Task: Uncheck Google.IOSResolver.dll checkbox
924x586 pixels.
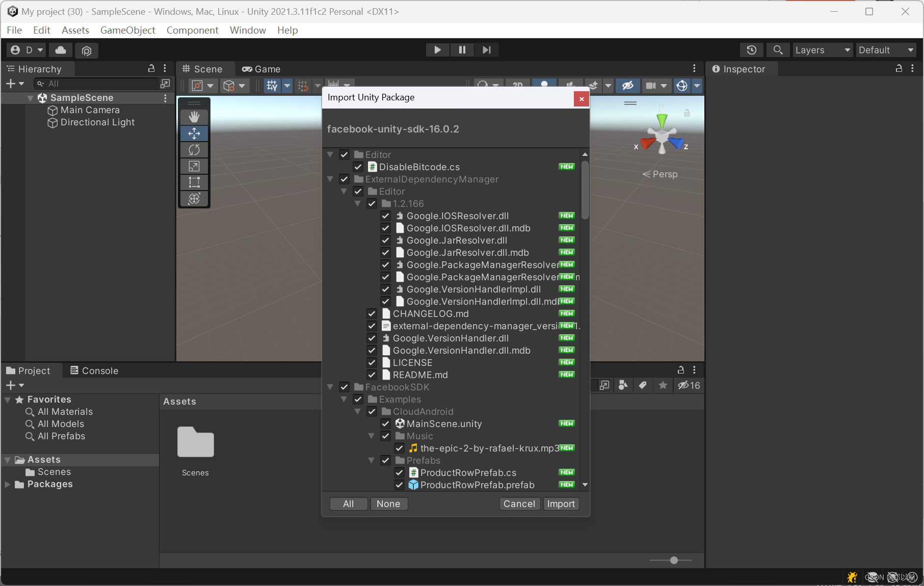Action: pyautogui.click(x=386, y=216)
